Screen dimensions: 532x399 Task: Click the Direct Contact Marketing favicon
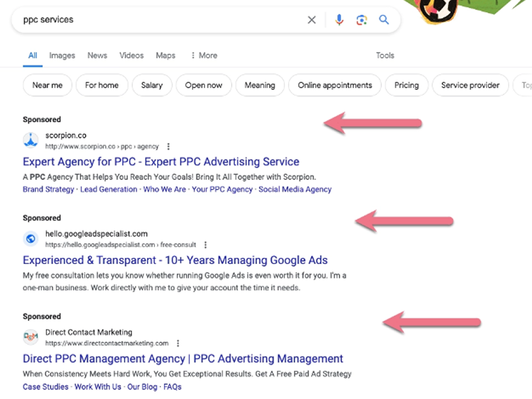30,337
